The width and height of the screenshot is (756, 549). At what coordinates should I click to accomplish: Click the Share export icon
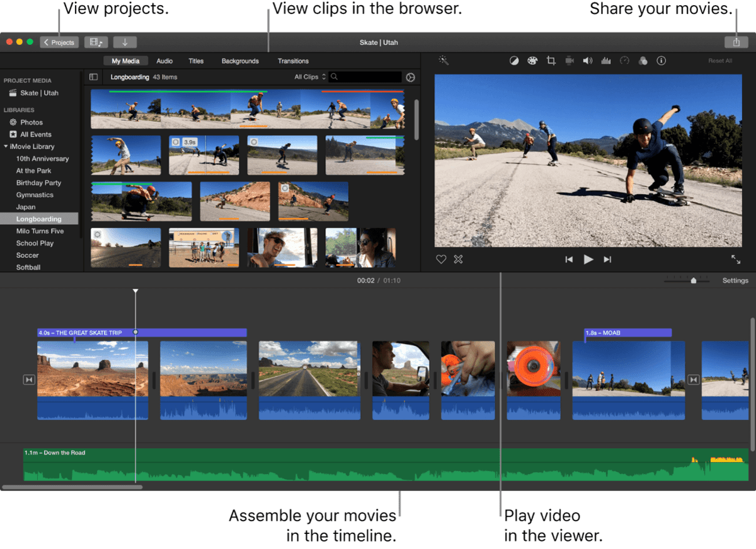pyautogui.click(x=736, y=42)
